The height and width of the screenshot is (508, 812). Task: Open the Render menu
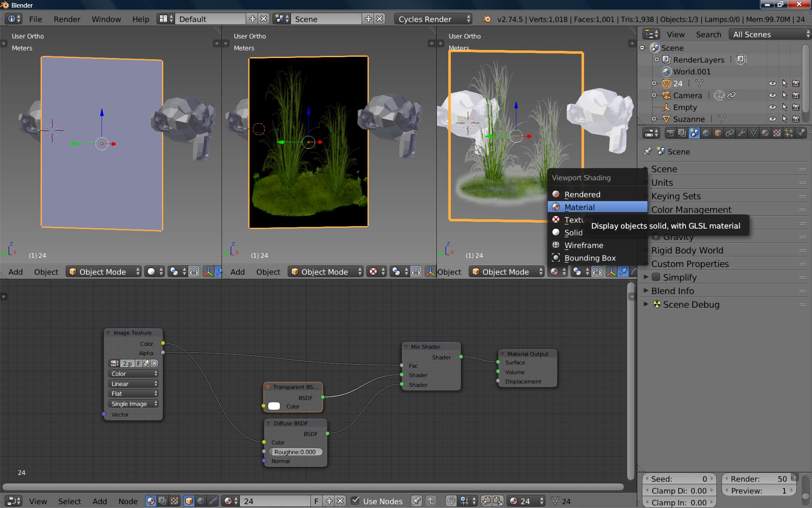tap(67, 19)
